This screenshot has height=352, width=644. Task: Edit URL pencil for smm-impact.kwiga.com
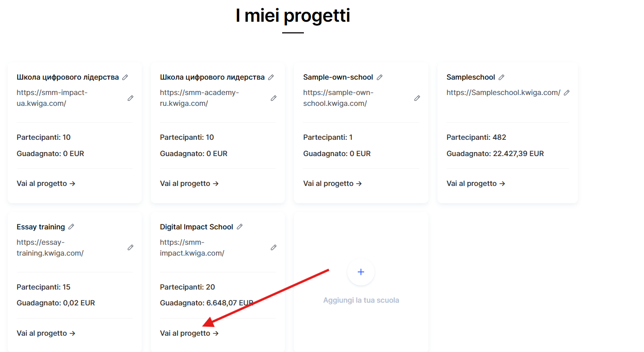pos(274,247)
